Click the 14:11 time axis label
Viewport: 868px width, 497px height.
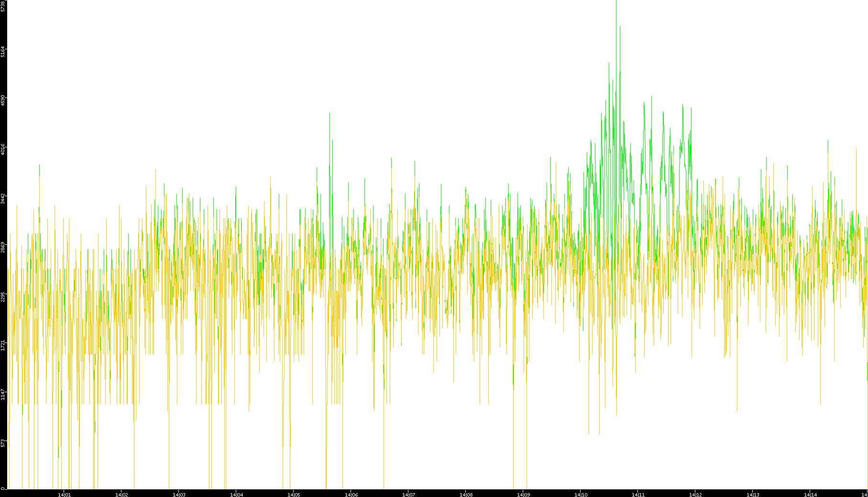pos(638,495)
